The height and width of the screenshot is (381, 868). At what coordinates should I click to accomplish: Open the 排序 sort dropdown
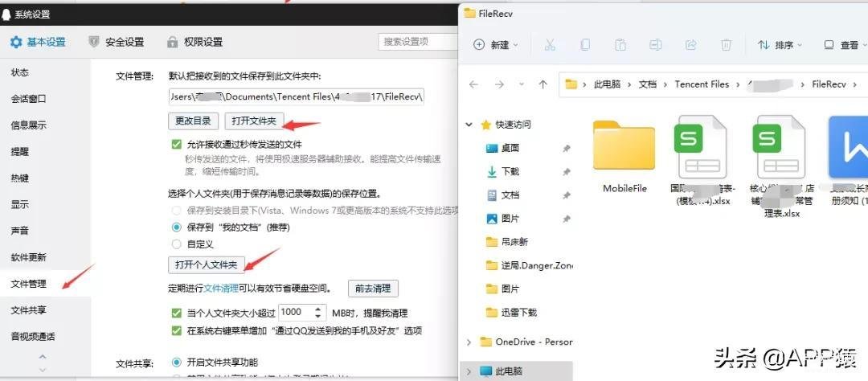coord(781,45)
